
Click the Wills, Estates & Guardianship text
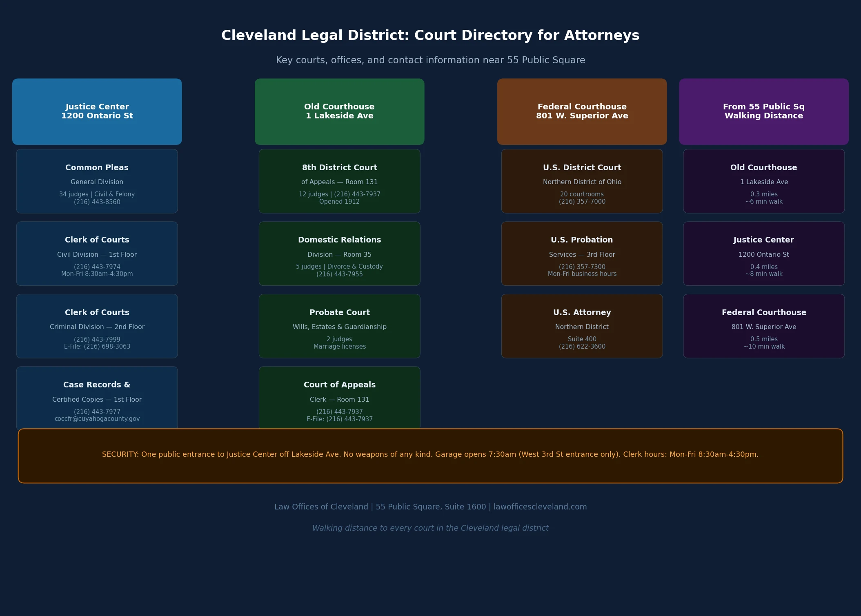340,327
